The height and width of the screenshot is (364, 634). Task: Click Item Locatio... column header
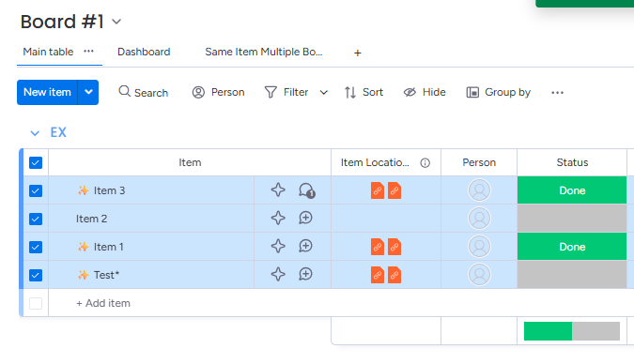pyautogui.click(x=375, y=162)
